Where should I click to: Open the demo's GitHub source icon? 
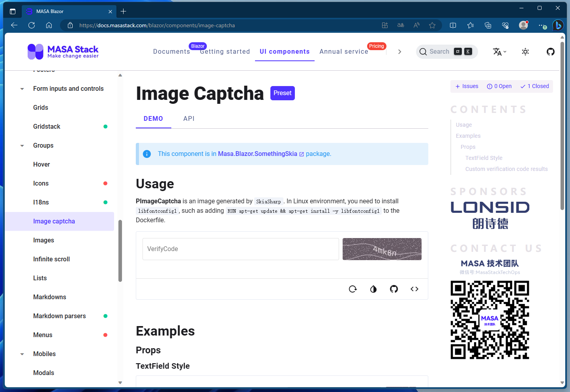tap(394, 289)
